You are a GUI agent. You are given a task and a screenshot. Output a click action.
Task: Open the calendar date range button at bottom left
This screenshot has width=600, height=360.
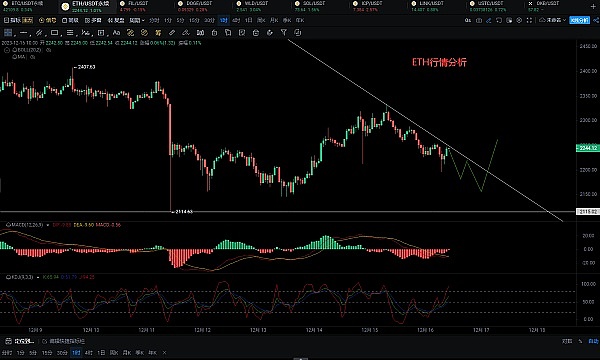click(x=19, y=341)
